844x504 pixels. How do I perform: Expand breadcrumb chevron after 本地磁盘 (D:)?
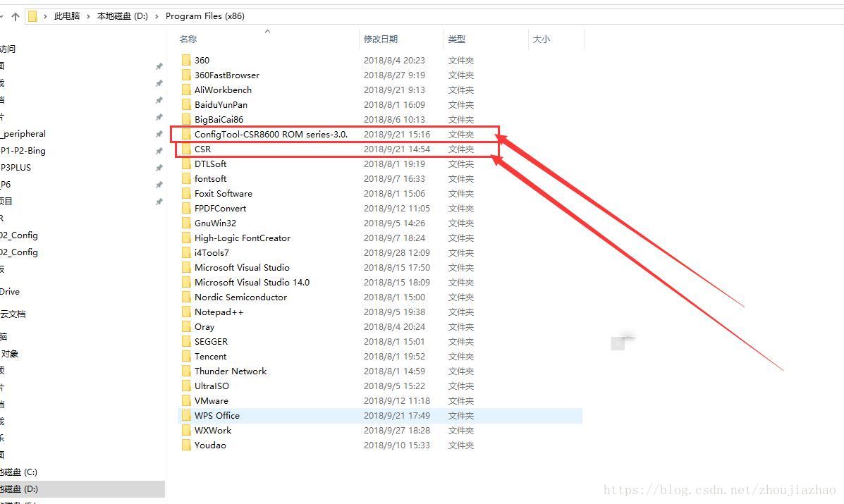(157, 17)
